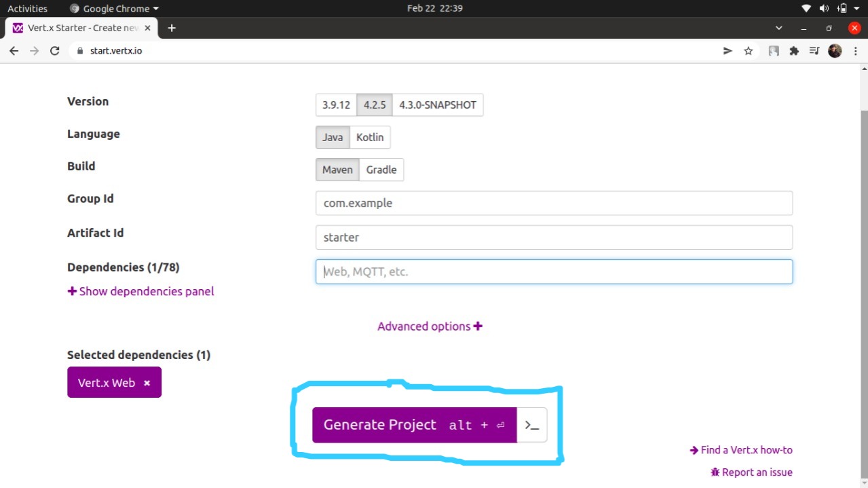The width and height of the screenshot is (868, 488).
Task: Click the Generate Project button
Action: (x=415, y=425)
